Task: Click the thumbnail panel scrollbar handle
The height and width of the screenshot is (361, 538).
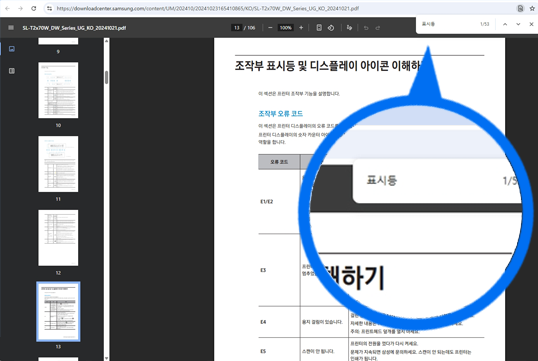Action: [x=106, y=77]
